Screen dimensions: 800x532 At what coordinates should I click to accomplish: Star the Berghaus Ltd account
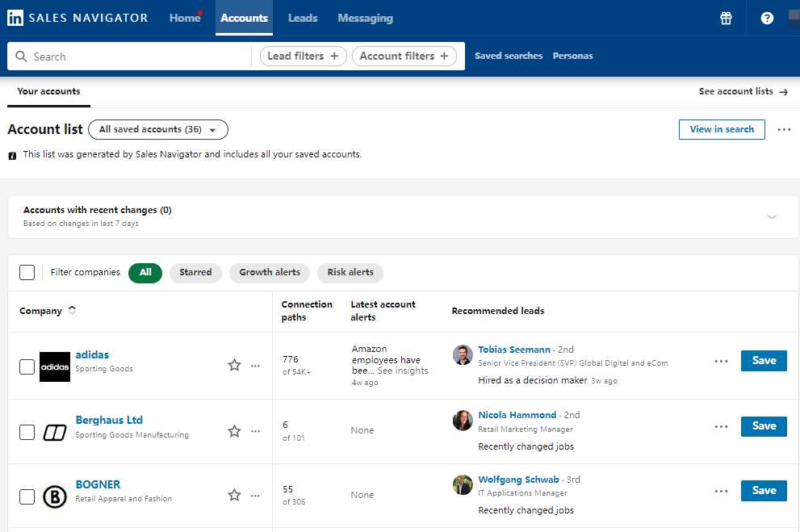pyautogui.click(x=234, y=431)
